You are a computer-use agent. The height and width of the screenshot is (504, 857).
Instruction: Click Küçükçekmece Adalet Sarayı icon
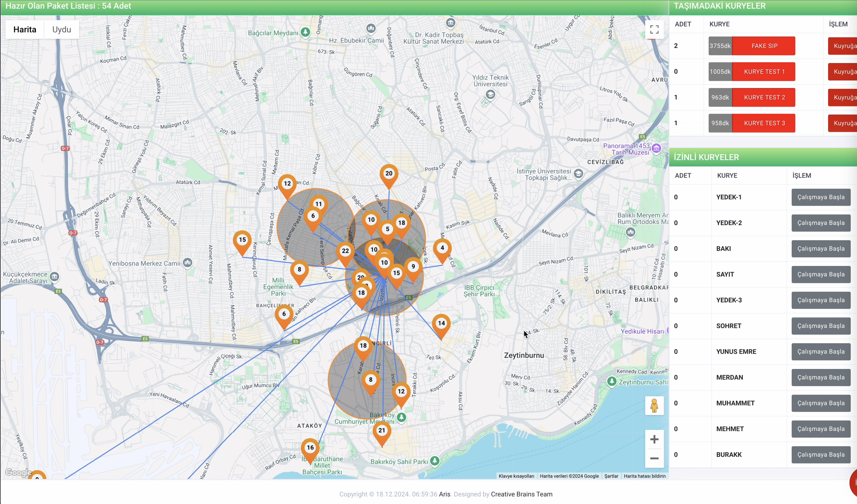54,277
